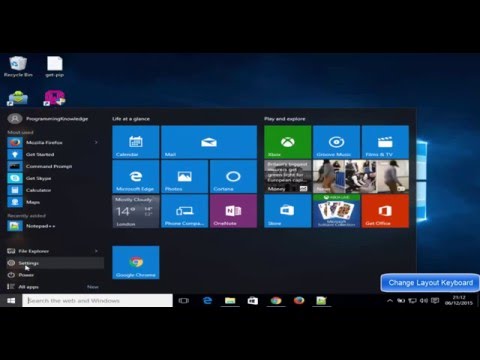Viewport: 480px width, 360px height.
Task: Open Edge from the taskbar
Action: pos(207,301)
